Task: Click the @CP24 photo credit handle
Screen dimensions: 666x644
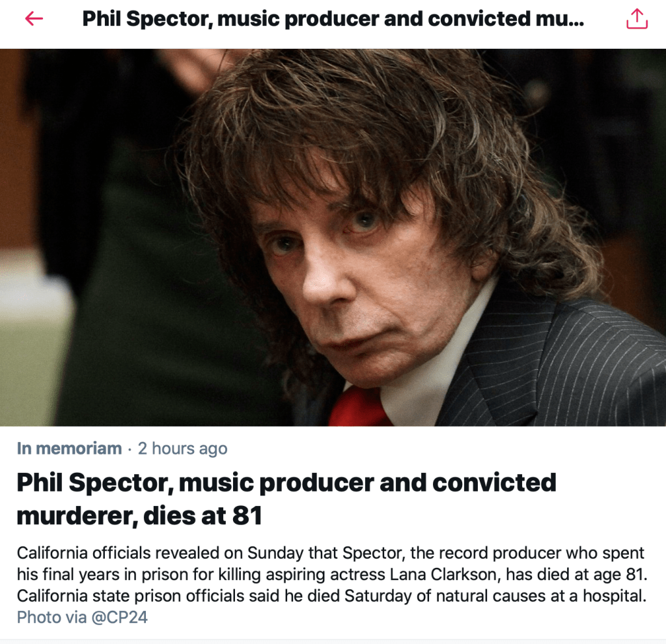Action: pyautogui.click(x=119, y=617)
